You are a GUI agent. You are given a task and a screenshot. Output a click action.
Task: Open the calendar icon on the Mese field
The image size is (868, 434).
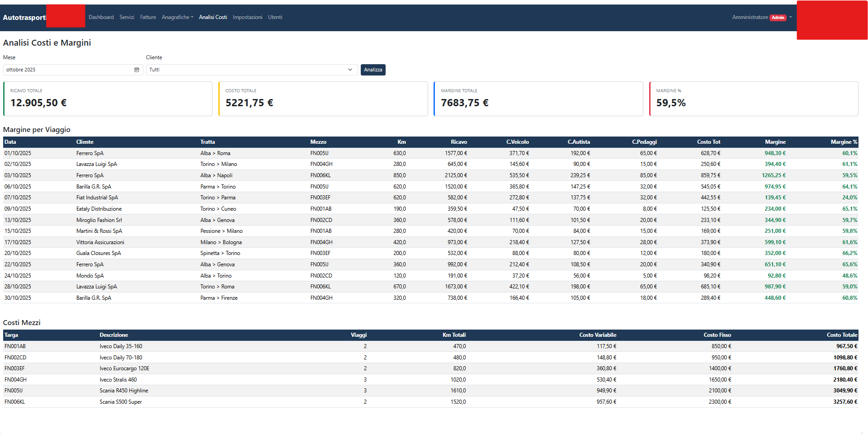tap(137, 70)
